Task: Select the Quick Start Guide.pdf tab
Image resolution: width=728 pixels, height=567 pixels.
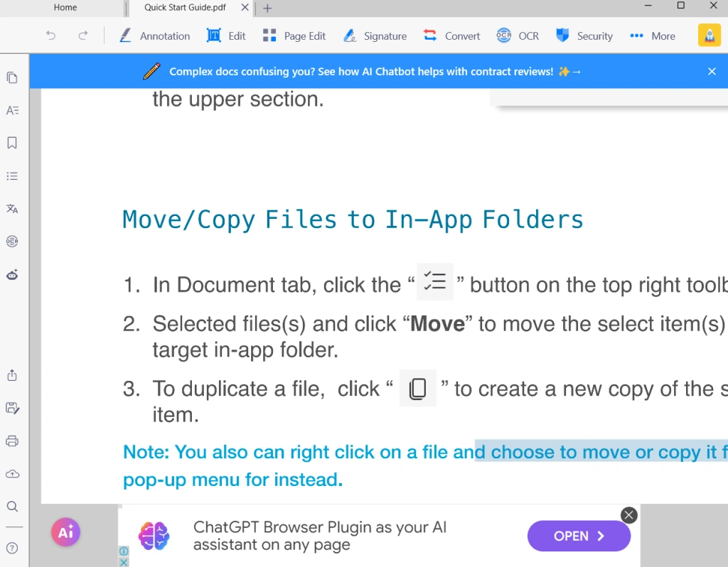Action: (185, 7)
